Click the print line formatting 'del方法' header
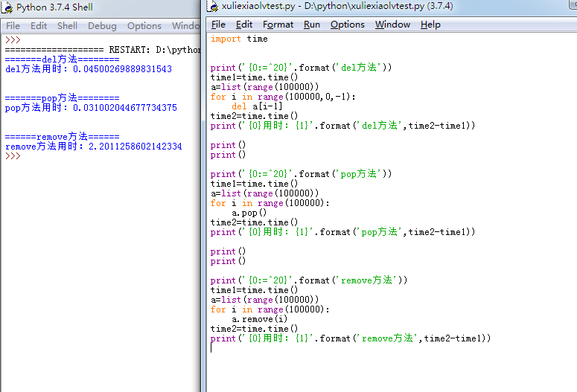This screenshot has height=392, width=577. 301,67
